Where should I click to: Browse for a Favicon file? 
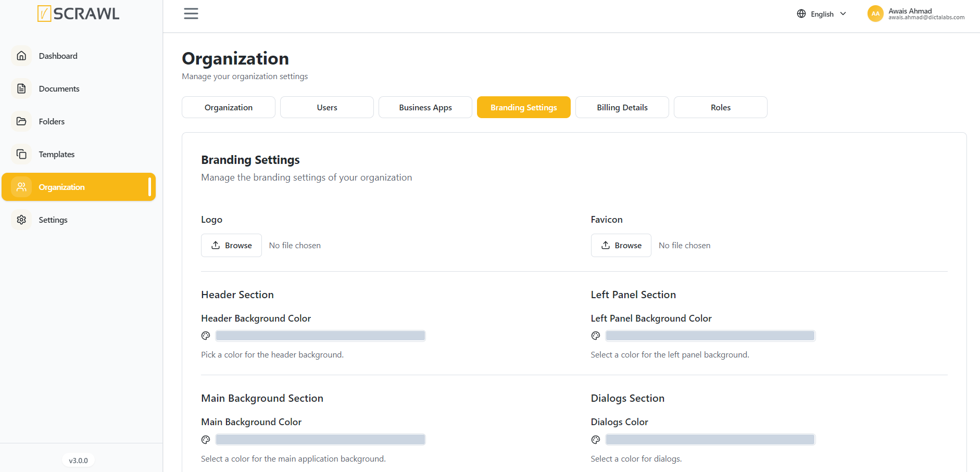(621, 245)
